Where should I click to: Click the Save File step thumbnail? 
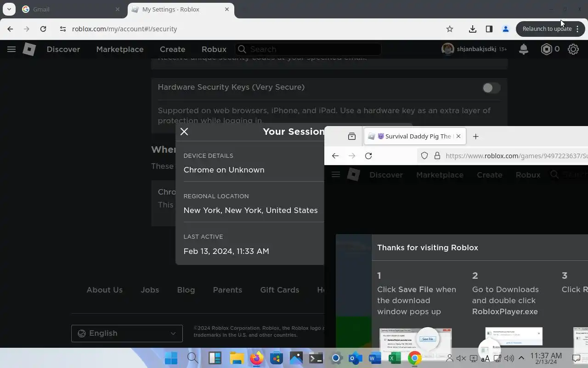click(415, 338)
